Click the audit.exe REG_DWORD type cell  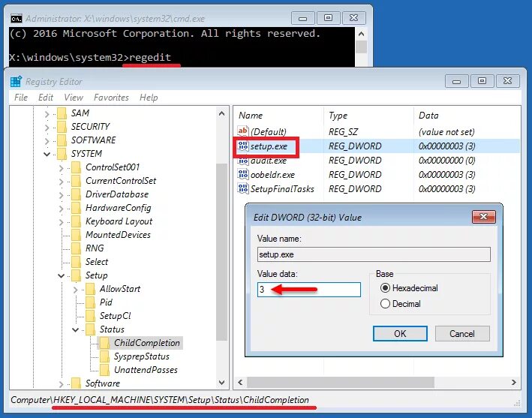[355, 161]
